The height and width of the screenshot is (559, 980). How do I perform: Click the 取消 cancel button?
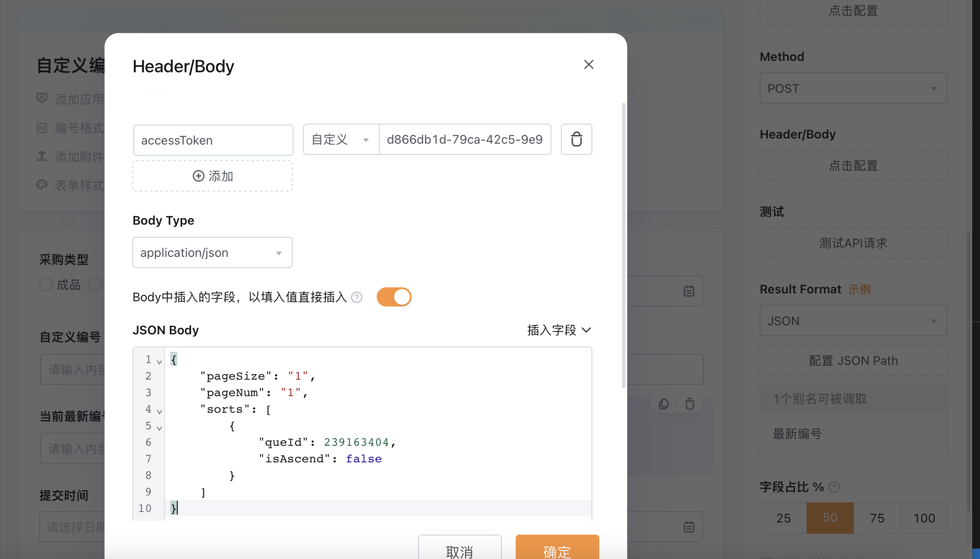pos(460,547)
